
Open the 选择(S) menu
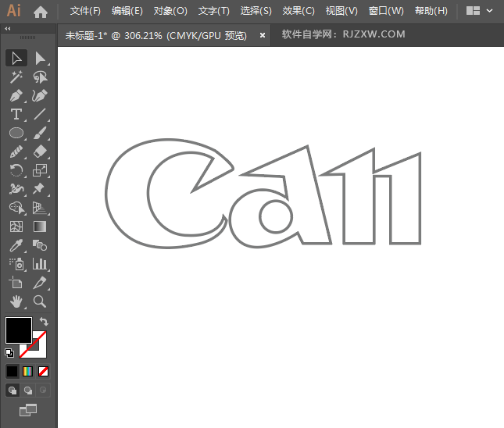tap(256, 11)
